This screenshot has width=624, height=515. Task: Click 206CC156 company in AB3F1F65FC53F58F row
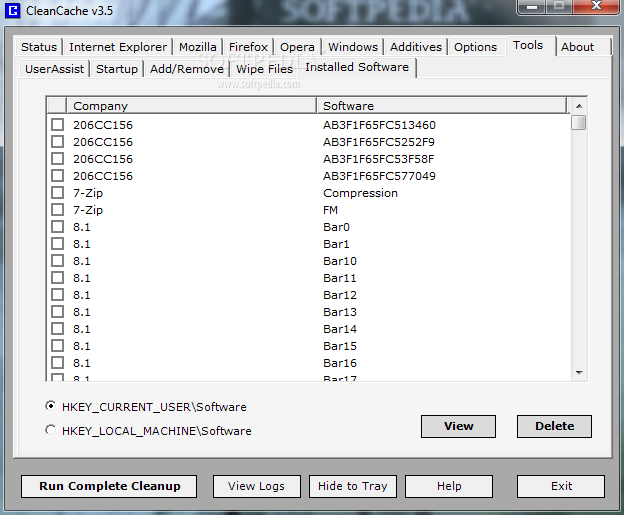coord(103,159)
